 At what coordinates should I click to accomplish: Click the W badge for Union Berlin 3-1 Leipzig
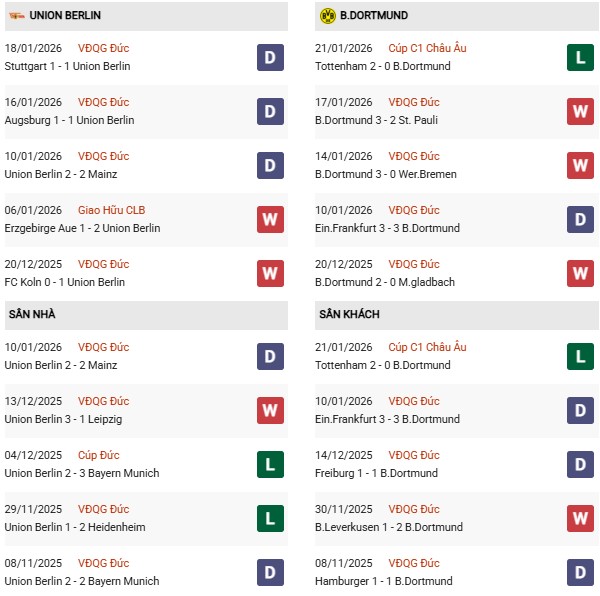[x=270, y=410]
